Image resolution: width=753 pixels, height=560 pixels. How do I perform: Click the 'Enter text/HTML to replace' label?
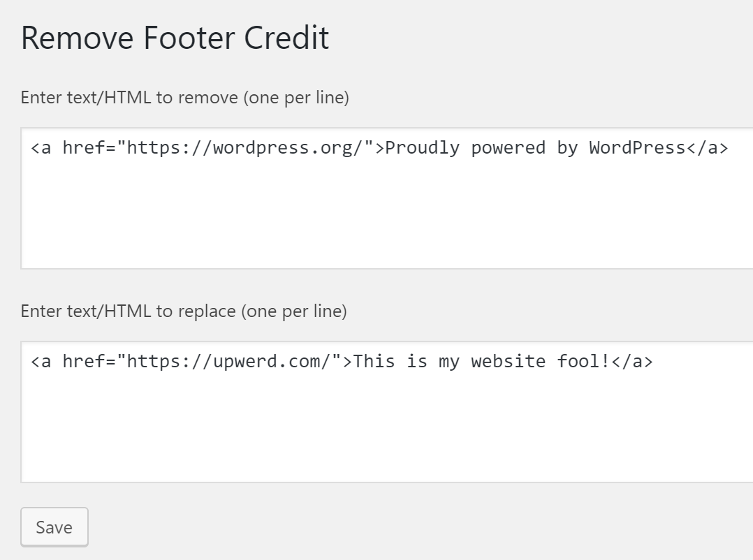coord(184,311)
